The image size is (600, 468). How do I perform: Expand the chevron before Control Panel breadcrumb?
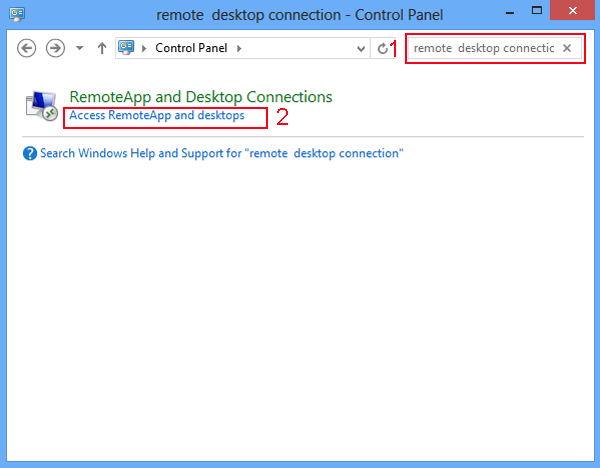click(x=144, y=48)
